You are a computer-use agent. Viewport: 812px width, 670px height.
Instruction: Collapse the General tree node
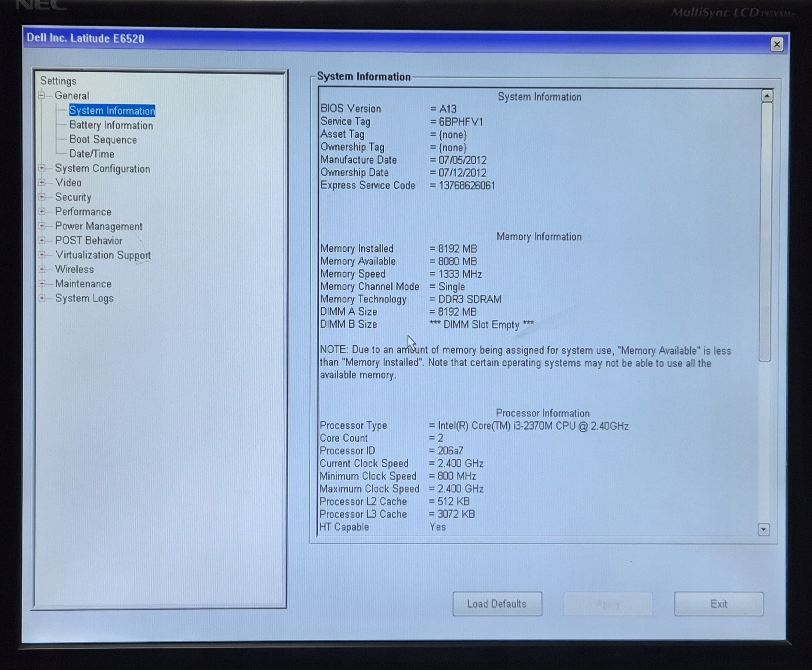click(x=42, y=95)
